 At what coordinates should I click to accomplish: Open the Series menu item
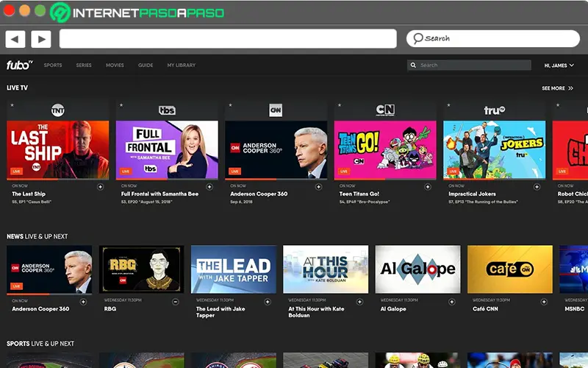(x=84, y=65)
